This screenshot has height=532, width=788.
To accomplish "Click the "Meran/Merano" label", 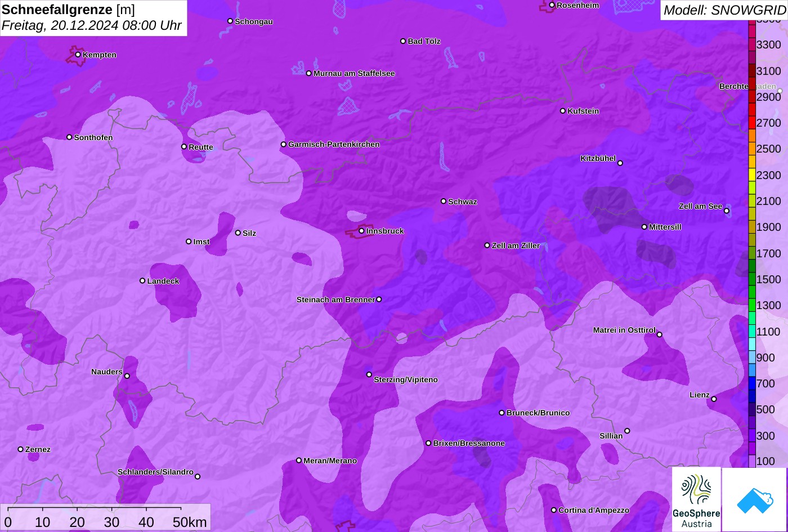I will pyautogui.click(x=330, y=461).
